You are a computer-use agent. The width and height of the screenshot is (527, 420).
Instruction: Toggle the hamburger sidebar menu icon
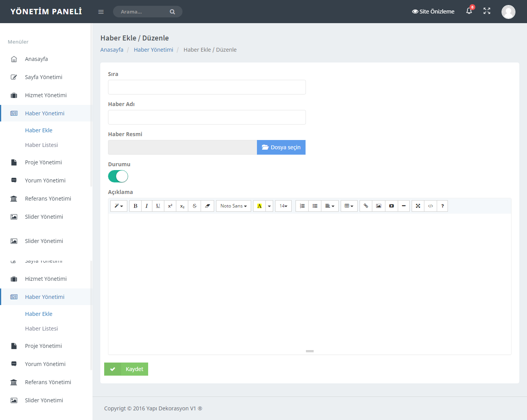(x=101, y=12)
